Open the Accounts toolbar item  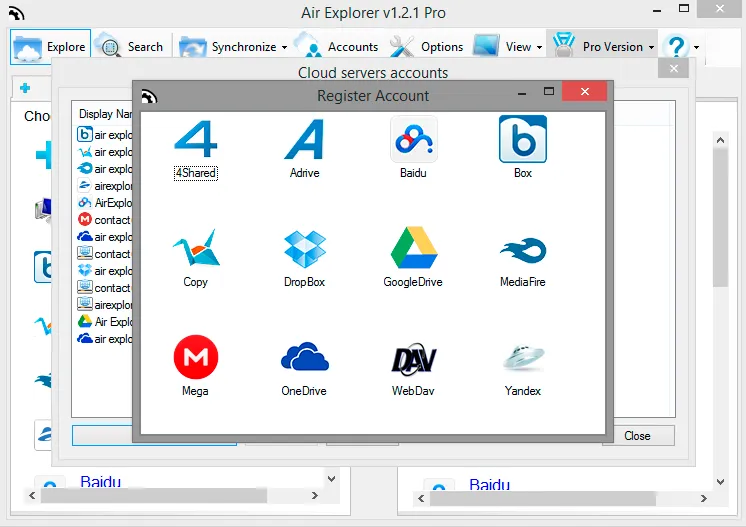336,47
